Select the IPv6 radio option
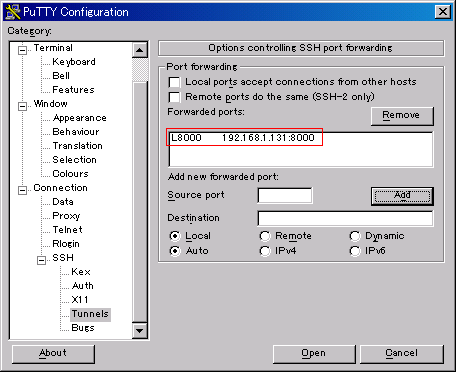 [355, 251]
